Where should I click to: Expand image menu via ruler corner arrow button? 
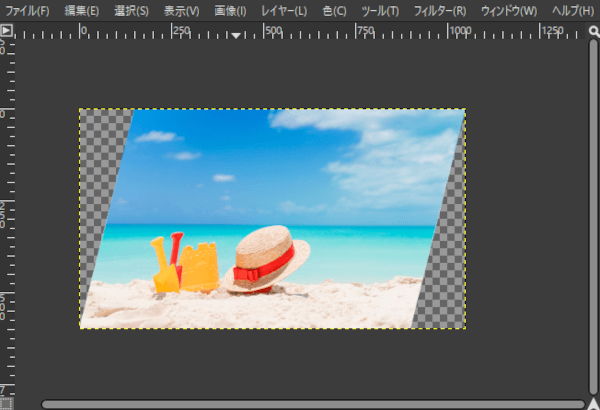pos(7,31)
